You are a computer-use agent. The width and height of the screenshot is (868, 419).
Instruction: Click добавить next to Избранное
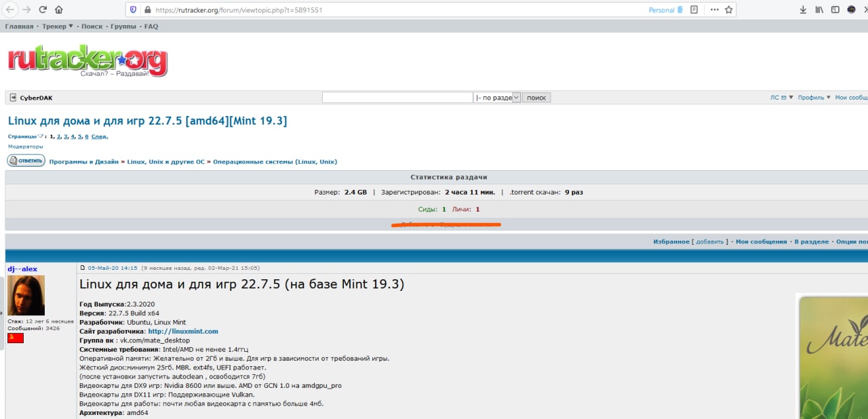710,242
